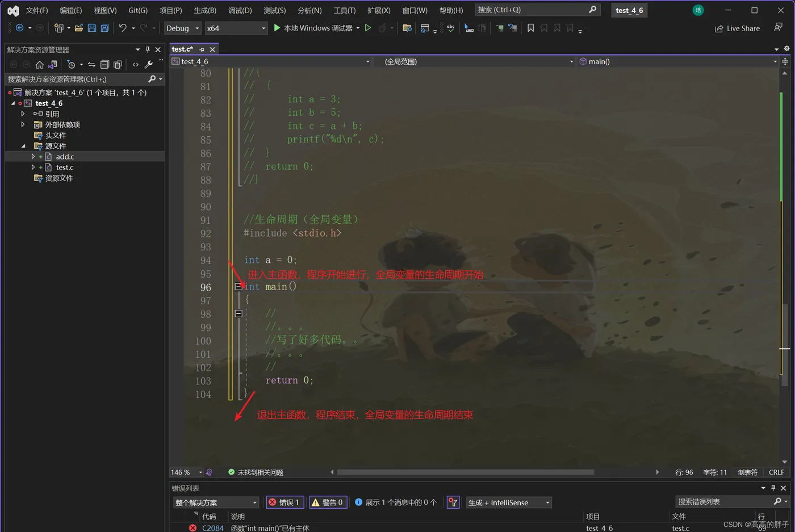Save the current file with the disk icon
This screenshot has height=532, width=795.
pos(92,28)
